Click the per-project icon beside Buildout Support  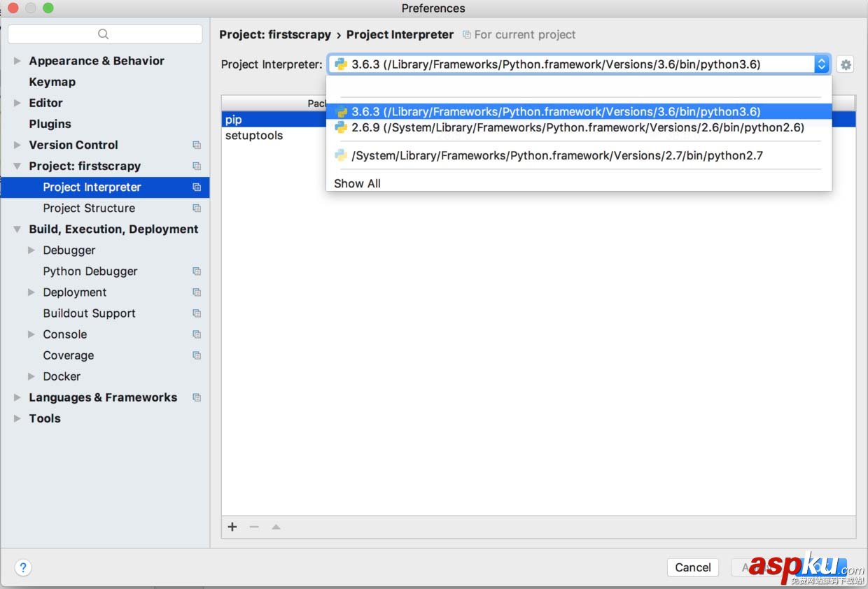click(197, 313)
